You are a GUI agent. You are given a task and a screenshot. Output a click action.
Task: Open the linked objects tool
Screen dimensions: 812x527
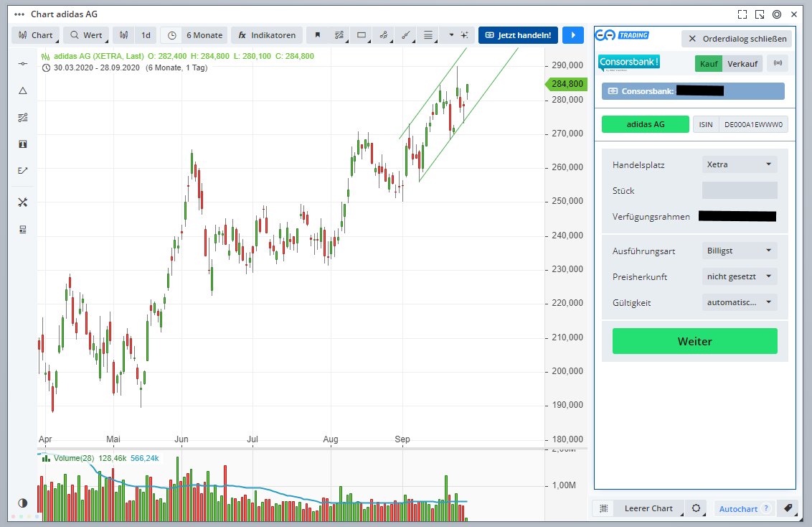click(x=384, y=35)
